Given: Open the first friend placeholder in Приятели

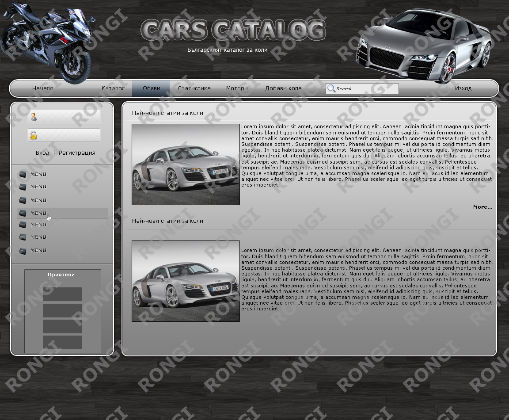Looking at the screenshot, I should (x=62, y=294).
